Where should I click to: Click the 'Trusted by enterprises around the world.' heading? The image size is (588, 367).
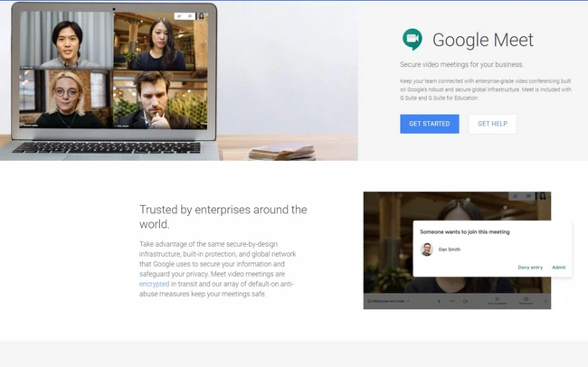tap(223, 217)
